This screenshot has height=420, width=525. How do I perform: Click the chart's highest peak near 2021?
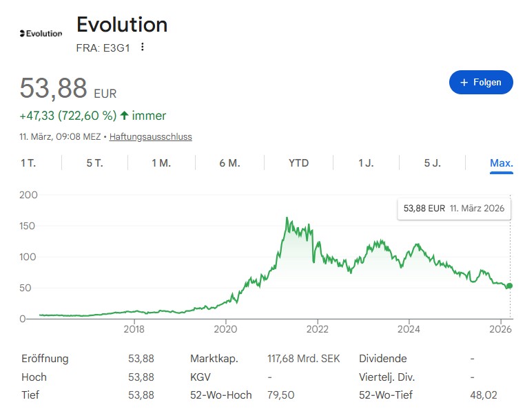pos(287,218)
